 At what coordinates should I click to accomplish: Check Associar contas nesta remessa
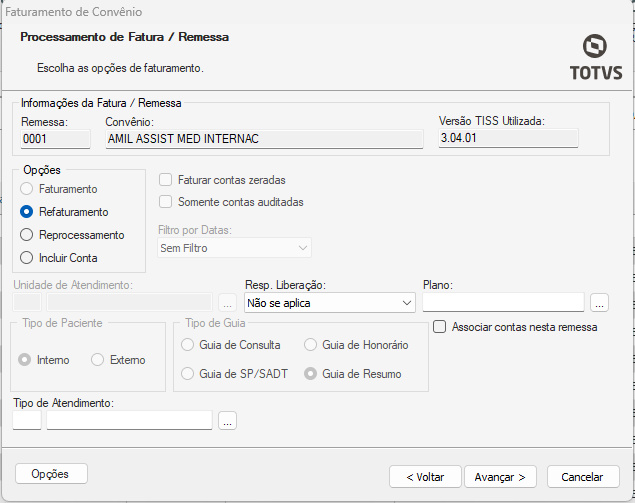(x=440, y=327)
